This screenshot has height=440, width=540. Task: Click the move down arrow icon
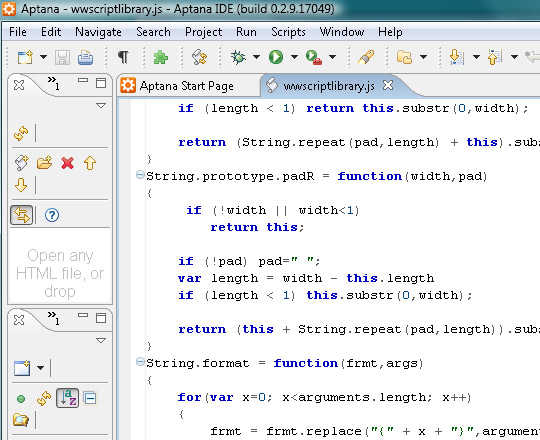[x=21, y=185]
